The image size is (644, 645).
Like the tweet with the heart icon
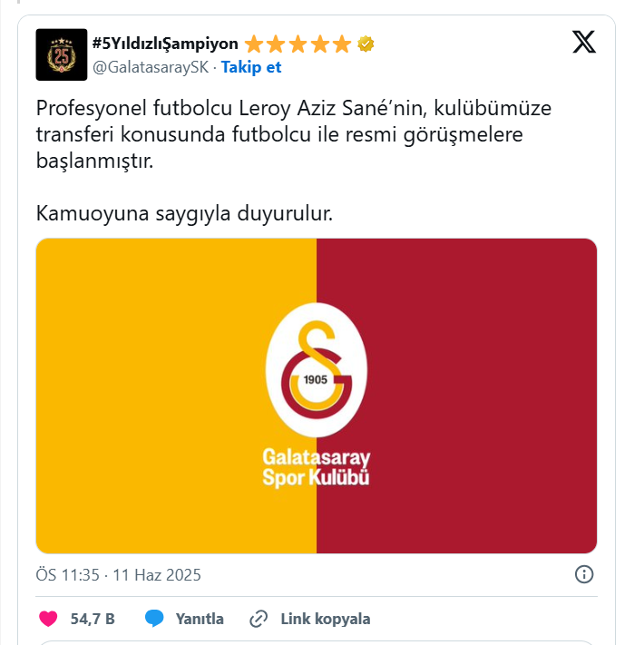(x=48, y=619)
